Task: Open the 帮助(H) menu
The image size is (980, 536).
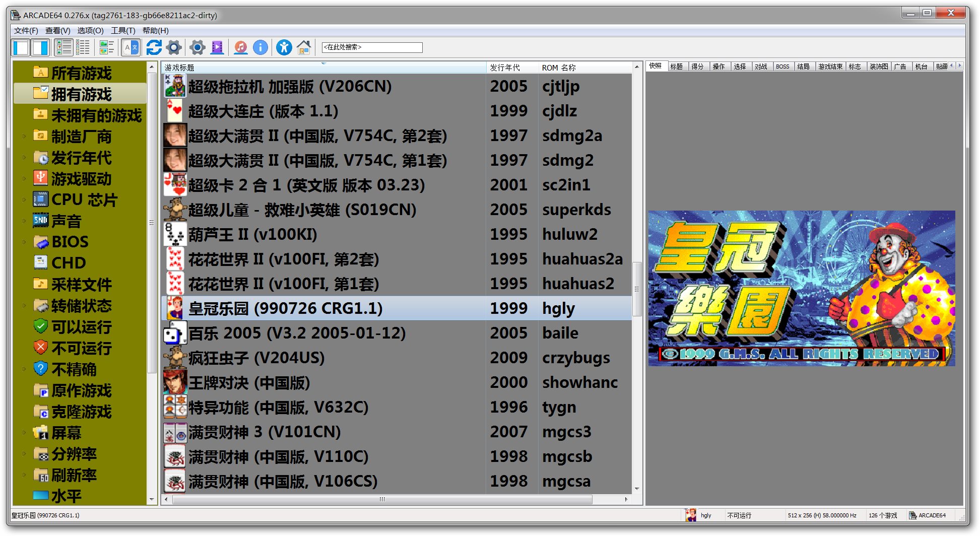Action: [155, 31]
